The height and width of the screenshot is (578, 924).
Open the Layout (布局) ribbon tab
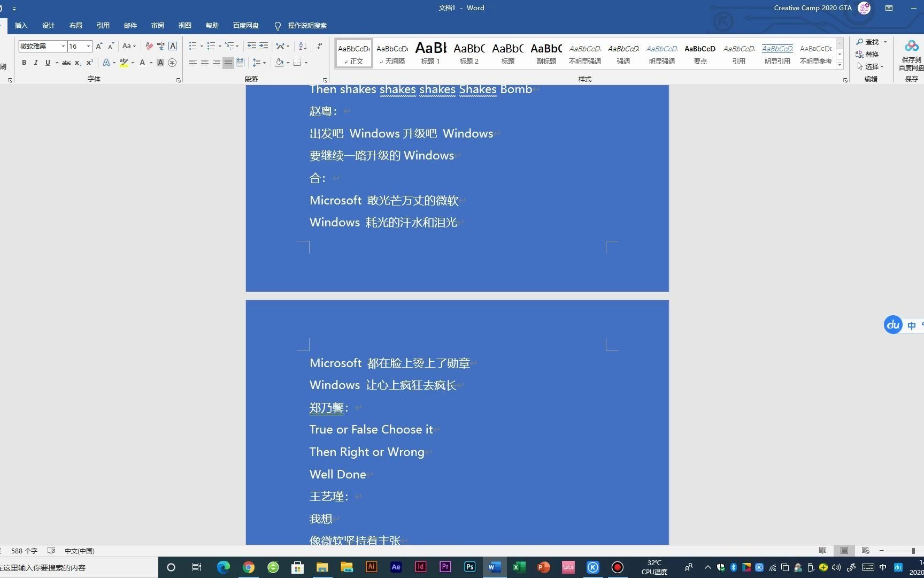[76, 25]
